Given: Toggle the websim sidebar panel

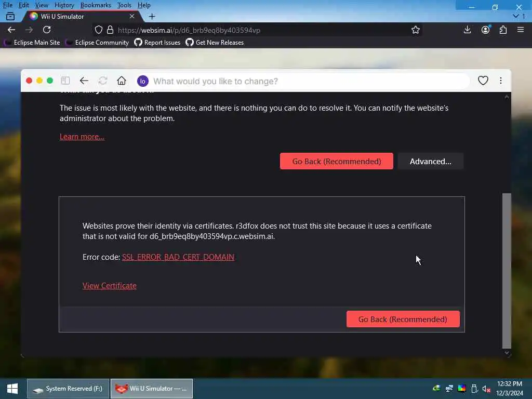Looking at the screenshot, I should click(x=65, y=81).
